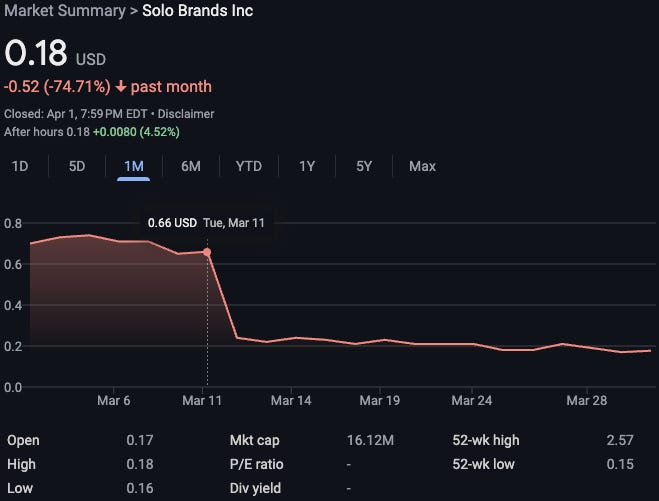This screenshot has height=501, width=659.
Task: Click the High value 0.18
Action: click(x=140, y=464)
